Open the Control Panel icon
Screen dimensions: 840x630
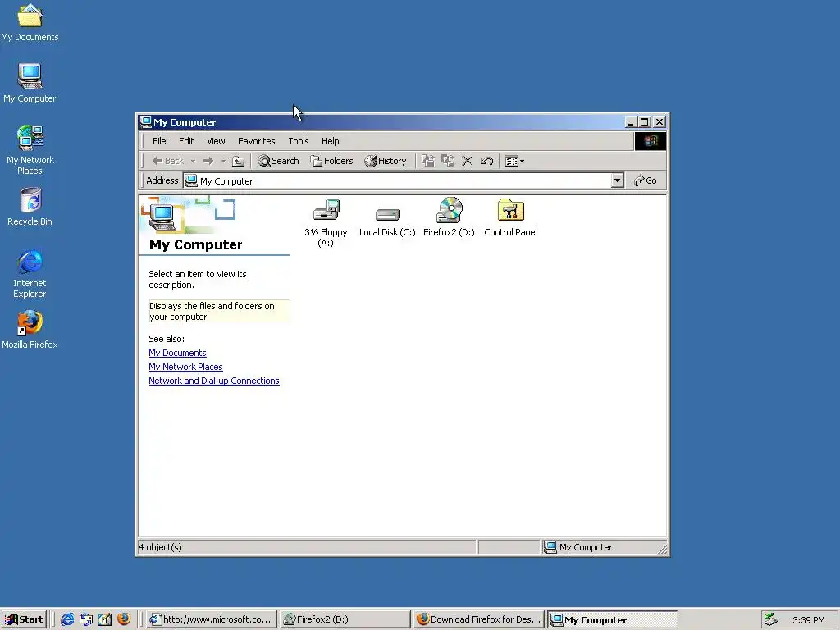[510, 217]
